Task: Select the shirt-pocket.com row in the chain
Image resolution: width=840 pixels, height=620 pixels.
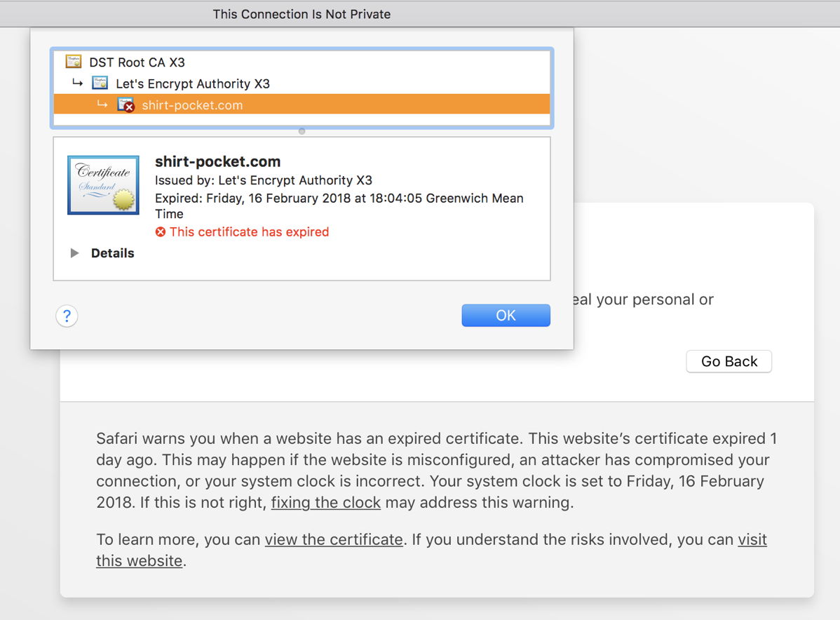Action: [192, 105]
